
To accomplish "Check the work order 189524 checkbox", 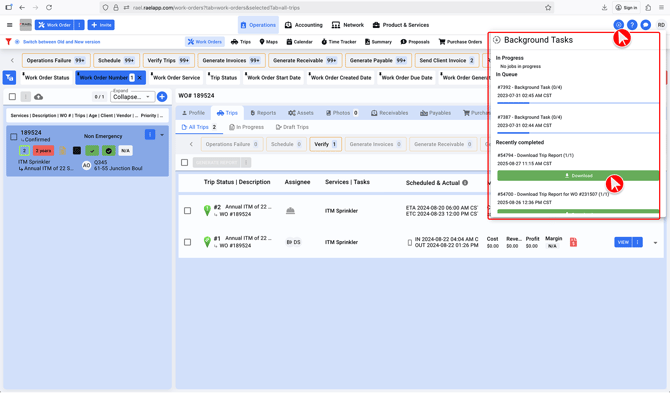I will click(14, 137).
